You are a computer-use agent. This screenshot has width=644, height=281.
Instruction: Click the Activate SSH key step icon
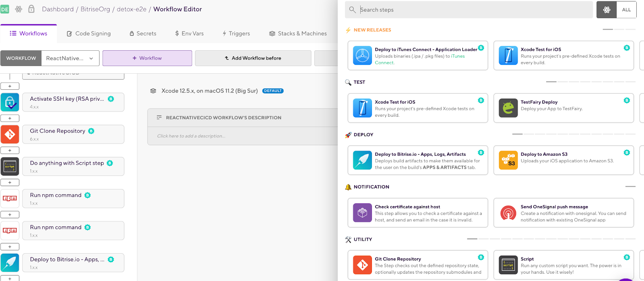[x=10, y=102]
